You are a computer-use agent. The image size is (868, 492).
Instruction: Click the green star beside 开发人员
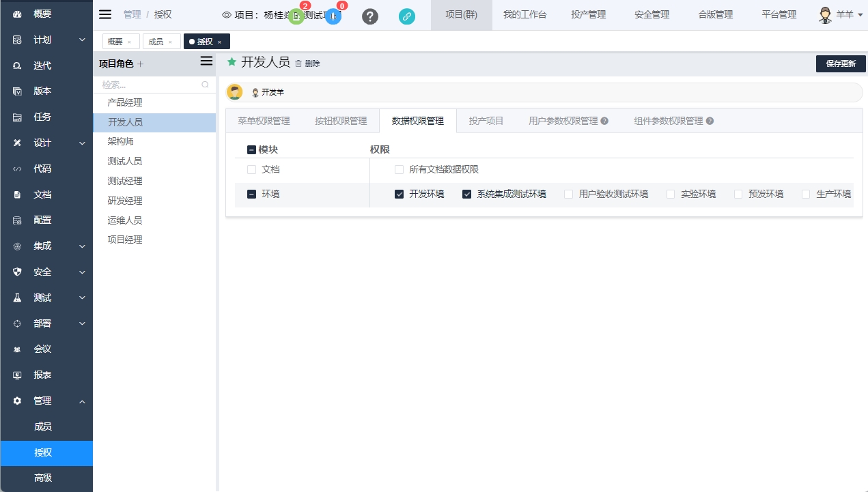click(x=232, y=62)
